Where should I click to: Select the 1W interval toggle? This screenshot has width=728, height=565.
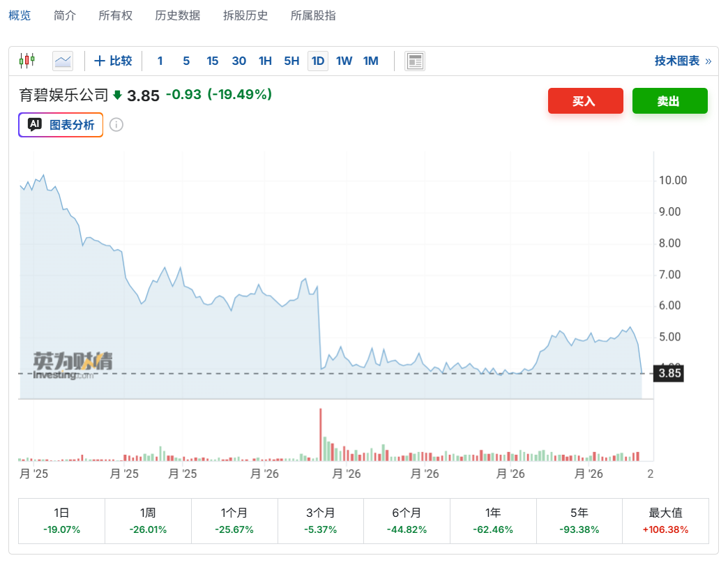click(344, 61)
